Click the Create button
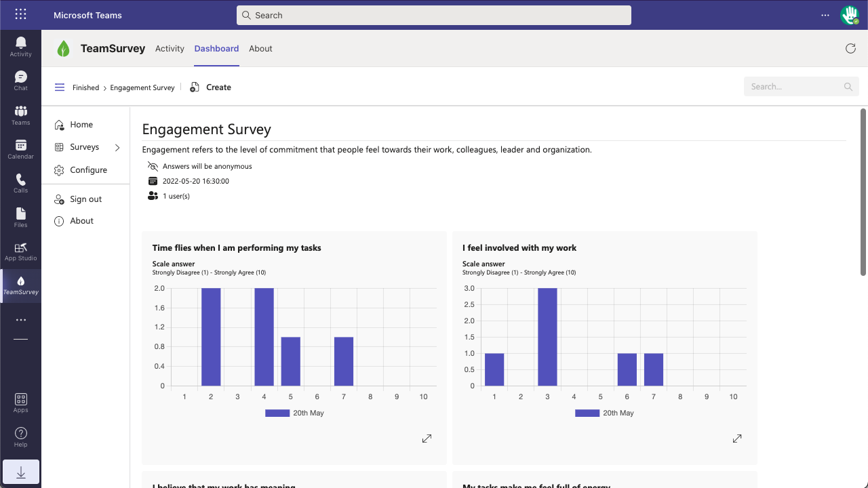This screenshot has width=868, height=488. (x=211, y=87)
